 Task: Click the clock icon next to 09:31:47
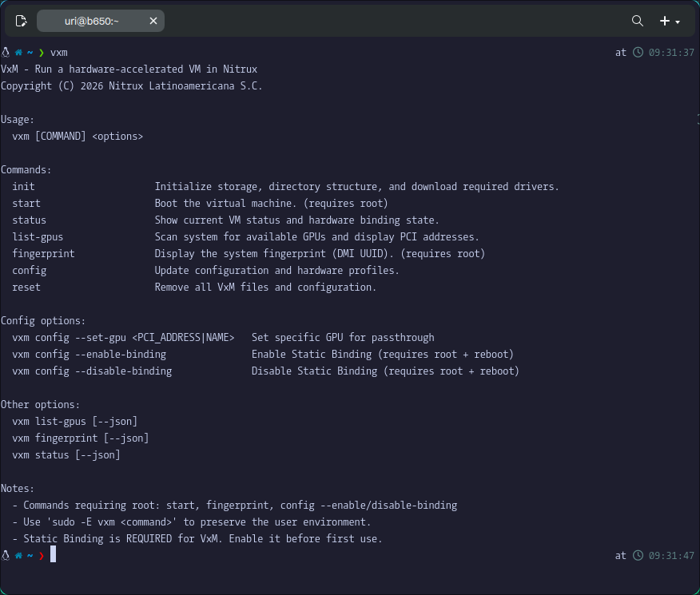(638, 555)
